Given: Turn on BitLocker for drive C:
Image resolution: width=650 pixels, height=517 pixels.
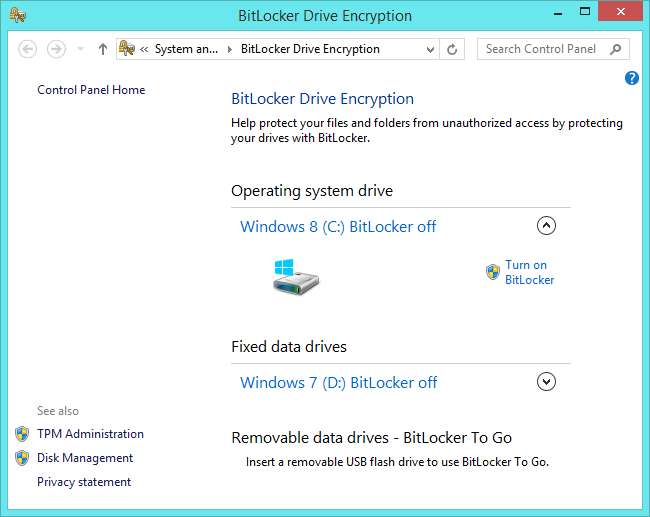Looking at the screenshot, I should (529, 272).
